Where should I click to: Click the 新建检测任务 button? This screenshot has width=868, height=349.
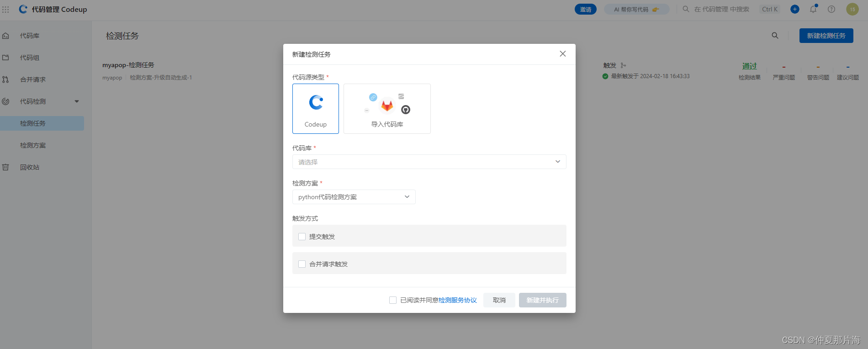(826, 36)
